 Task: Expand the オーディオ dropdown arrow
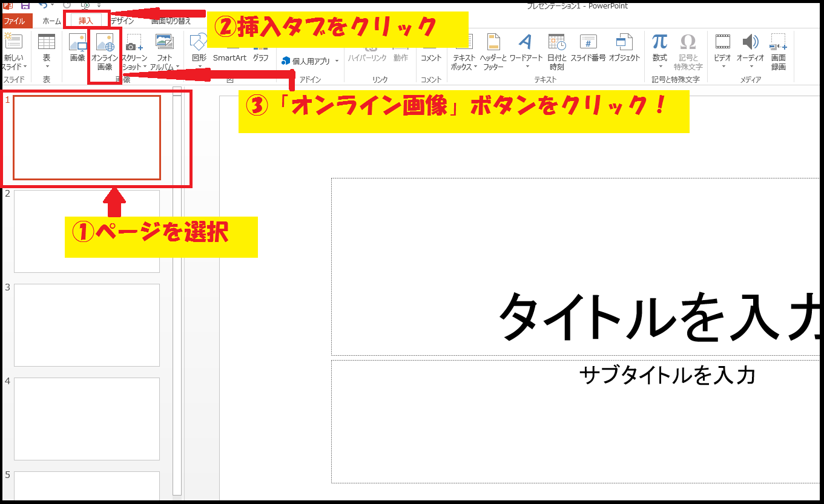click(x=751, y=67)
